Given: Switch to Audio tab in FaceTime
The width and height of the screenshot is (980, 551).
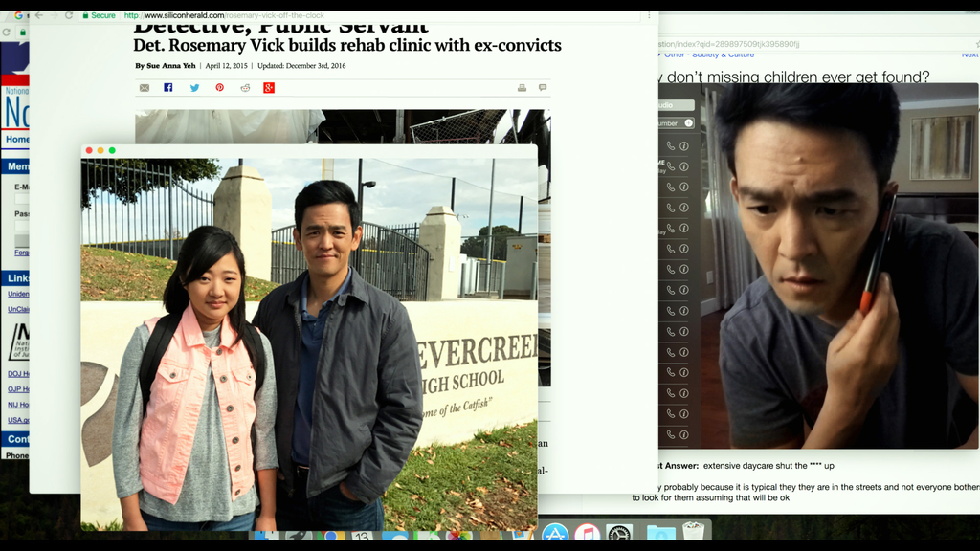Looking at the screenshot, I should [677, 105].
